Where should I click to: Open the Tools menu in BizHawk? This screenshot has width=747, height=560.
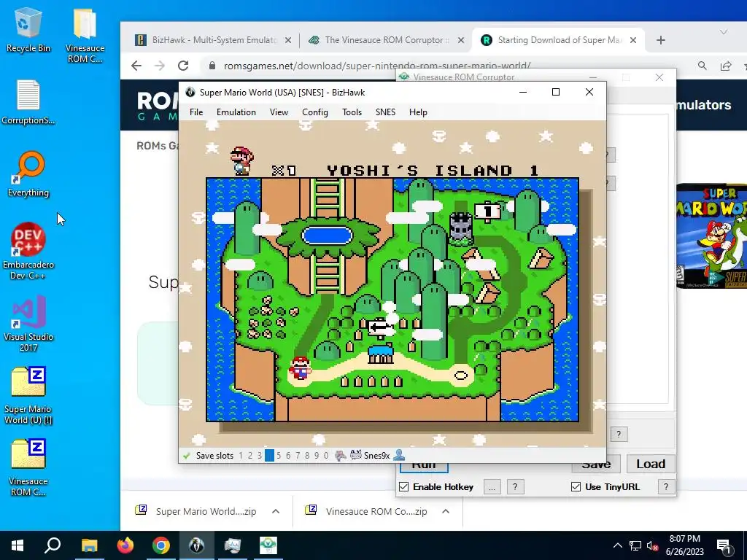click(x=352, y=112)
